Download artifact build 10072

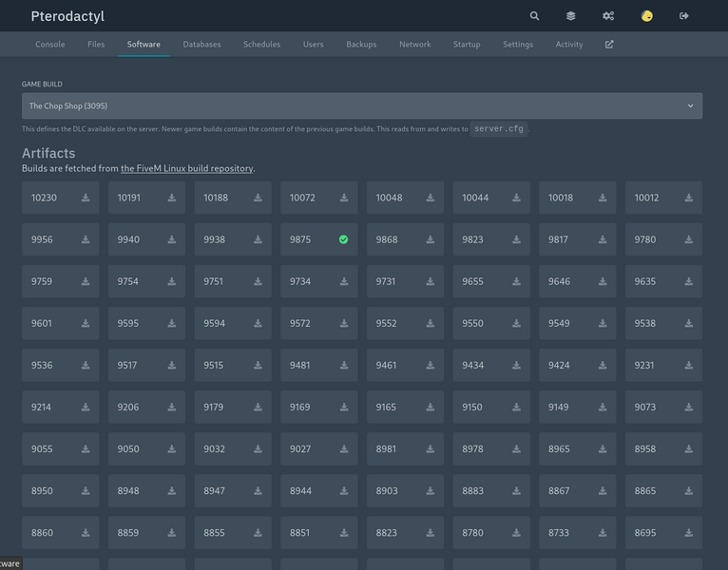(x=344, y=198)
